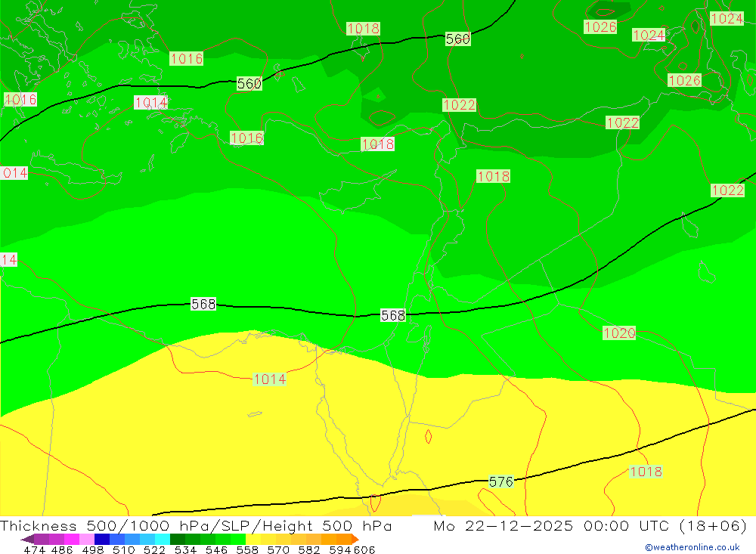The width and height of the screenshot is (756, 554).
Task: Select the 1014 isobar label in the yellow area
Action: 270,379
